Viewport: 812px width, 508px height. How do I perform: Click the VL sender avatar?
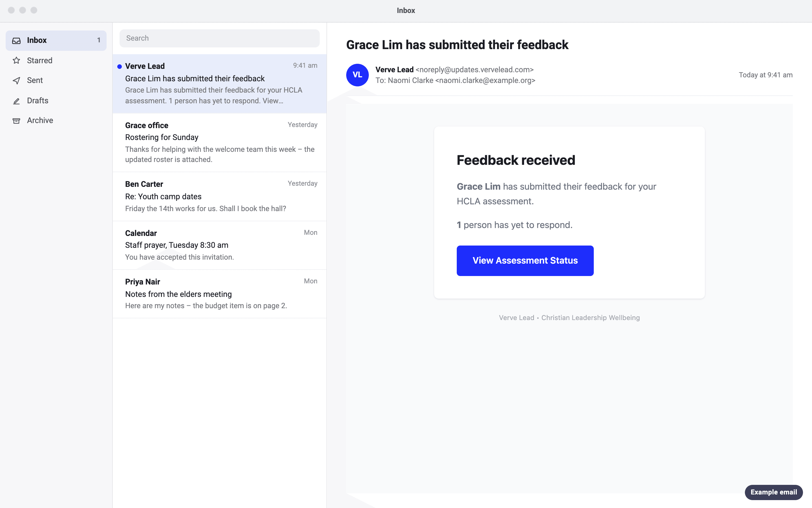coord(357,75)
